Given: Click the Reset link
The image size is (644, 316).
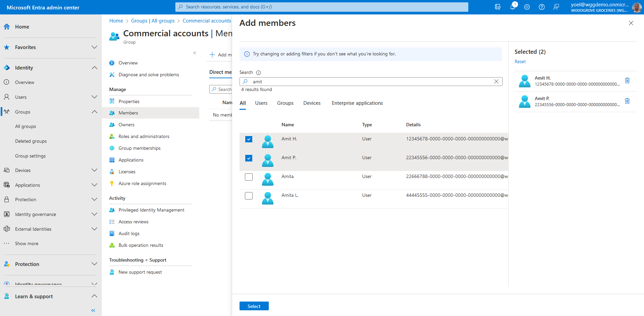Looking at the screenshot, I should pyautogui.click(x=520, y=62).
